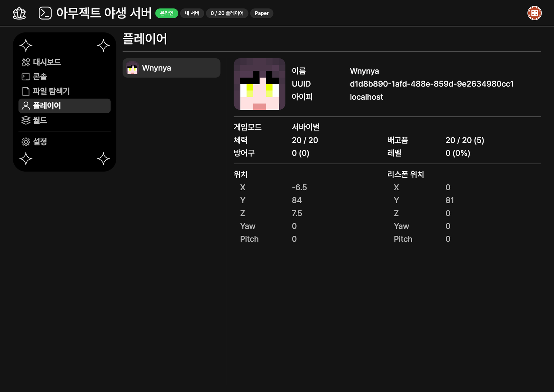Click the Paper server type badge
This screenshot has width=554, height=392.
coord(261,13)
